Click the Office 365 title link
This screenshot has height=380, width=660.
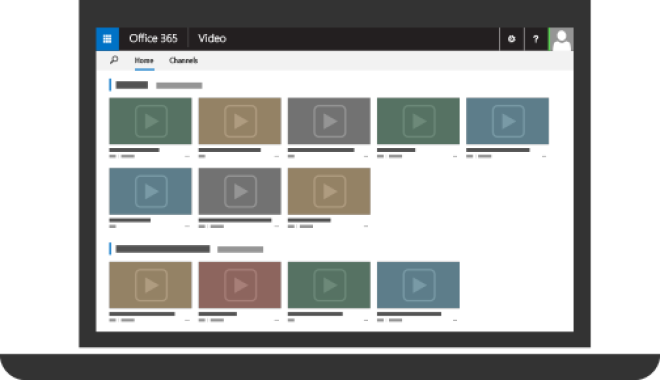[153, 39]
